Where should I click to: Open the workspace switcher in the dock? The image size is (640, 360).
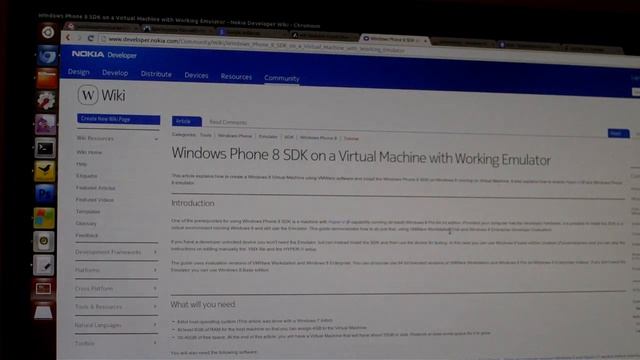coord(43,289)
